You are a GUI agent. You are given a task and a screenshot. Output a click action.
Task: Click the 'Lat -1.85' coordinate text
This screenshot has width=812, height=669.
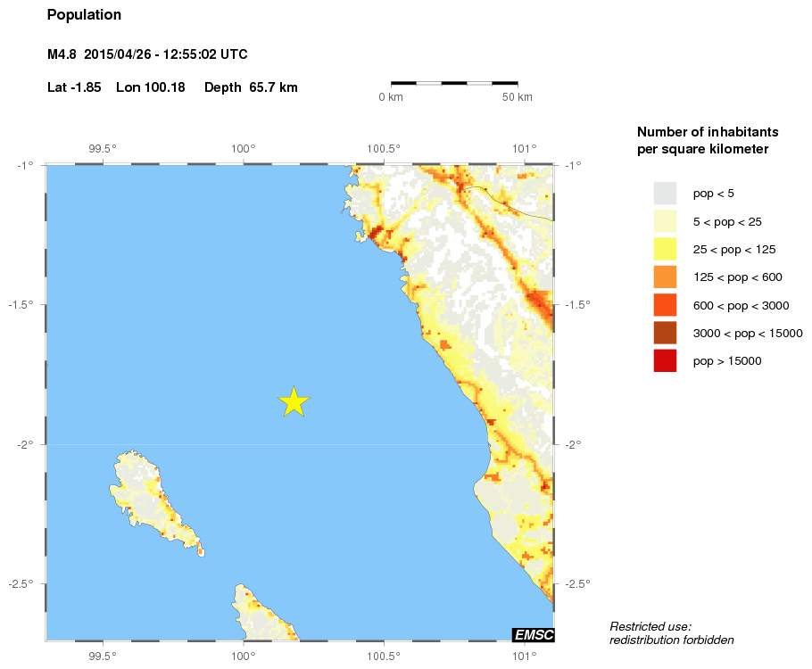[x=74, y=87]
